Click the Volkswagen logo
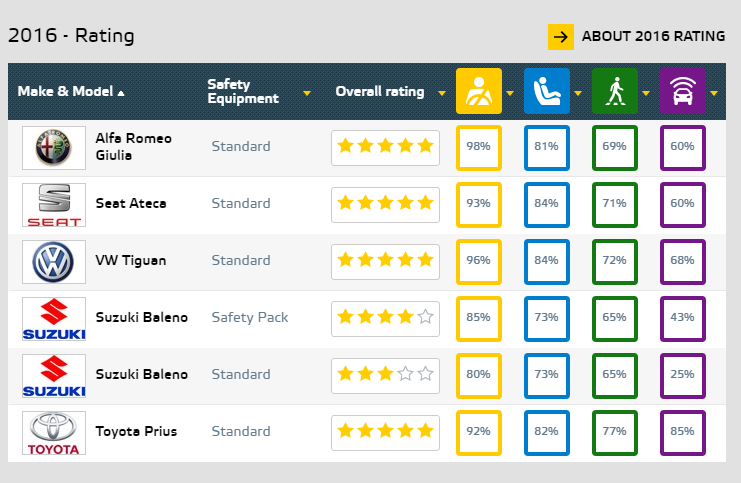 click(x=54, y=261)
